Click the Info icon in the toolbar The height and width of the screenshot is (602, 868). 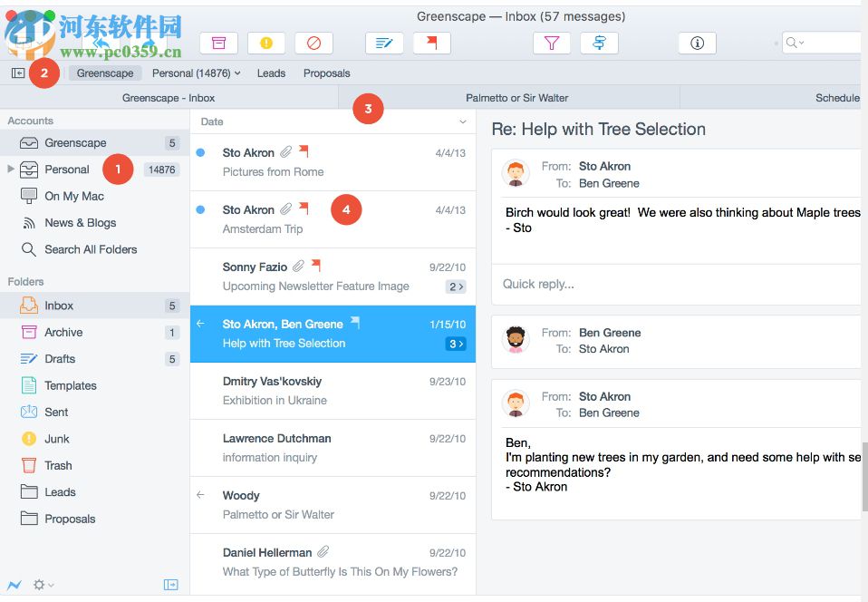pyautogui.click(x=697, y=43)
